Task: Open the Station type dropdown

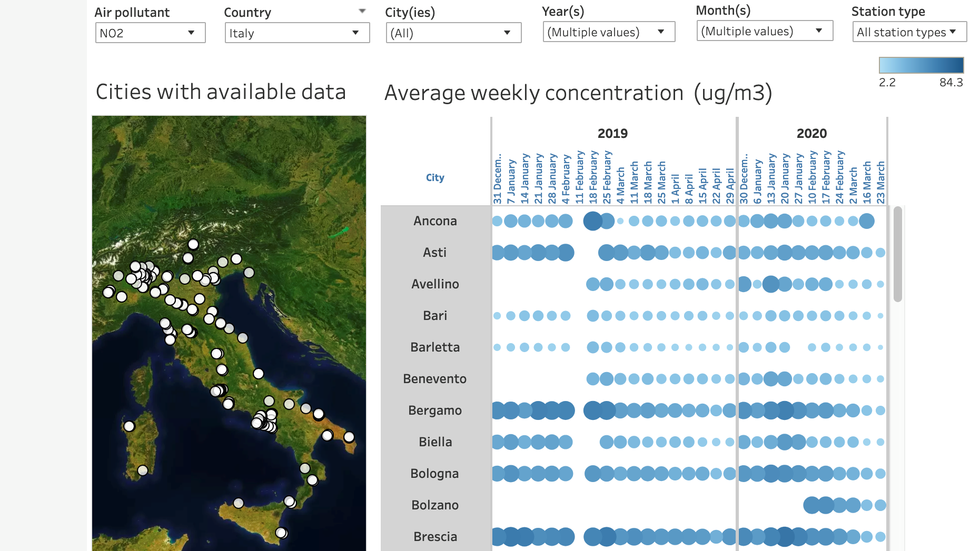Action: coord(909,32)
